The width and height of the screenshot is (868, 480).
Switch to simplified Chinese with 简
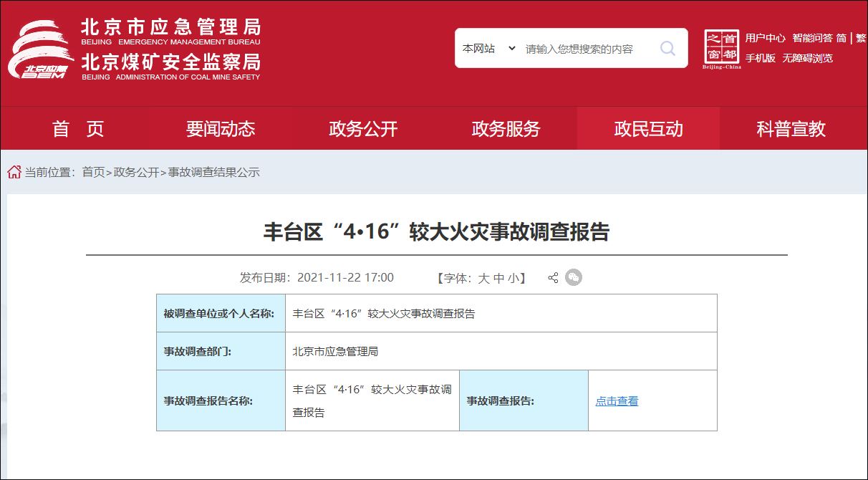point(842,37)
